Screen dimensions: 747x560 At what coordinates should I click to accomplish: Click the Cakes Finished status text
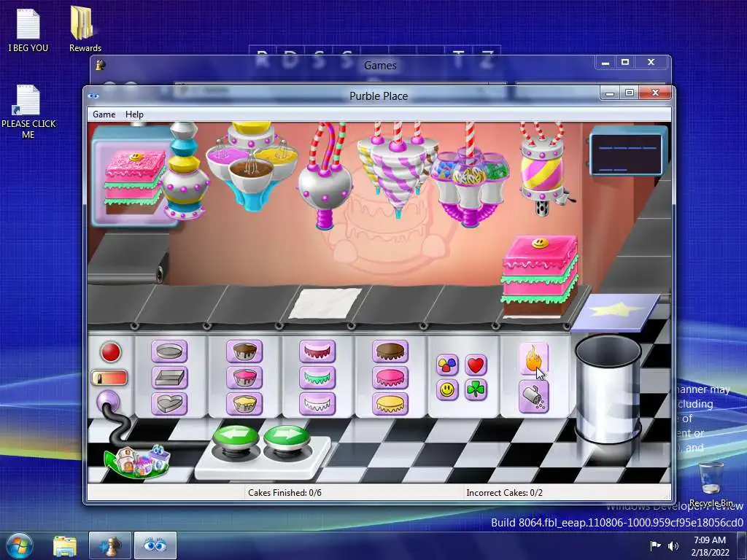pos(285,493)
